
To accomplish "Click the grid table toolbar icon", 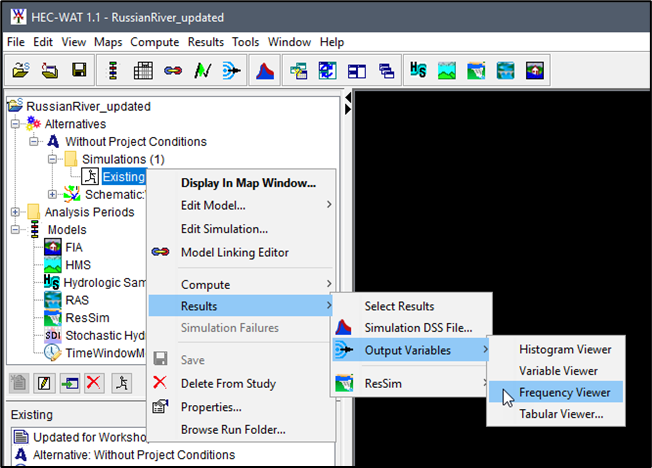I will [x=143, y=70].
